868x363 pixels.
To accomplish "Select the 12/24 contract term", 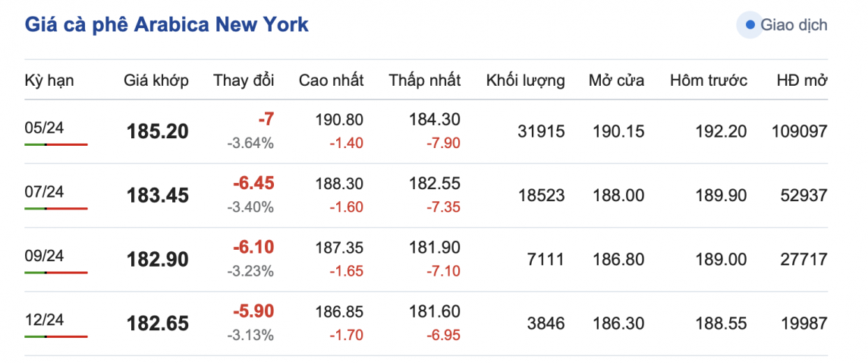I will pyautogui.click(x=44, y=320).
